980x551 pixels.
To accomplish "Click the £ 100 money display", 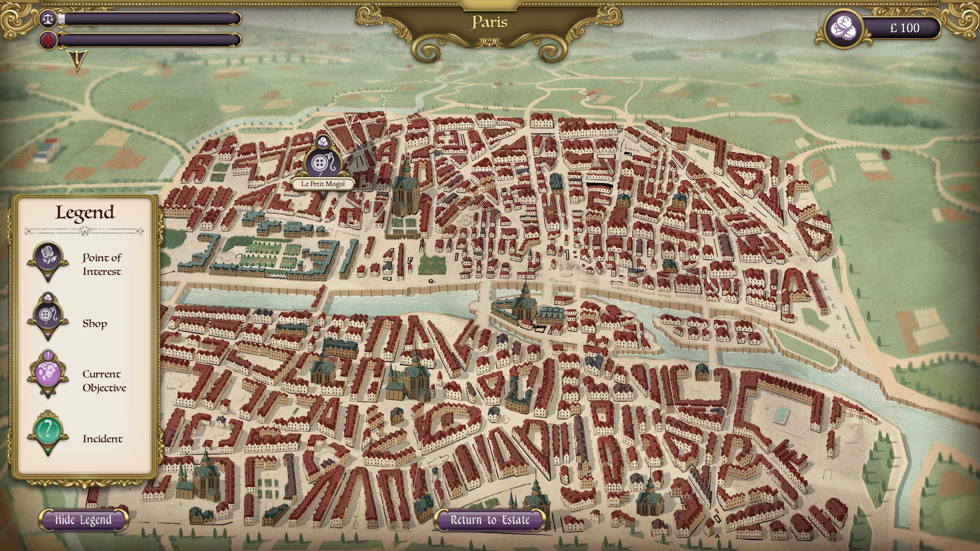I will [904, 28].
